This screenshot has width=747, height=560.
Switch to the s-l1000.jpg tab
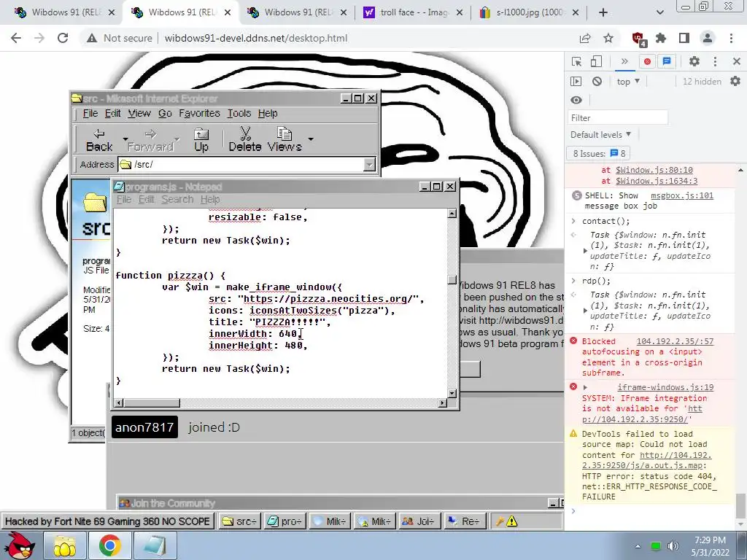coord(529,12)
